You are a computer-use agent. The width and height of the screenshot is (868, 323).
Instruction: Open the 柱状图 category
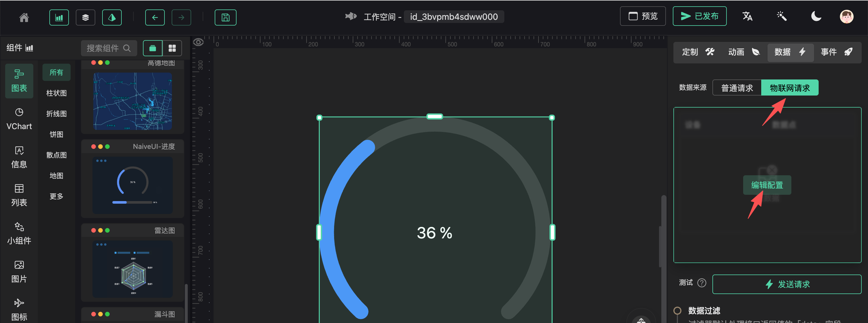[56, 93]
